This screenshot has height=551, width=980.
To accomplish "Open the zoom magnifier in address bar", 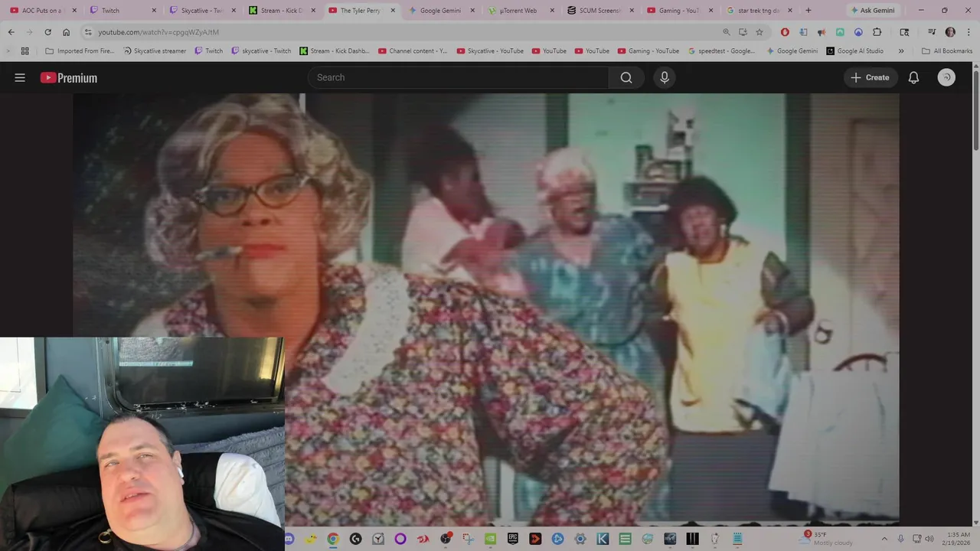I will (x=726, y=32).
